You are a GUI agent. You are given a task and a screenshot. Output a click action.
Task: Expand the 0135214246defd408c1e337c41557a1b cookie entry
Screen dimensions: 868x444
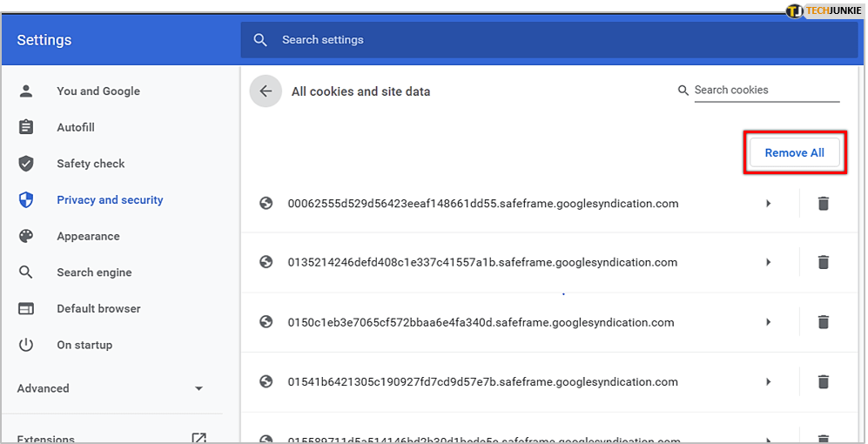pyautogui.click(x=768, y=262)
